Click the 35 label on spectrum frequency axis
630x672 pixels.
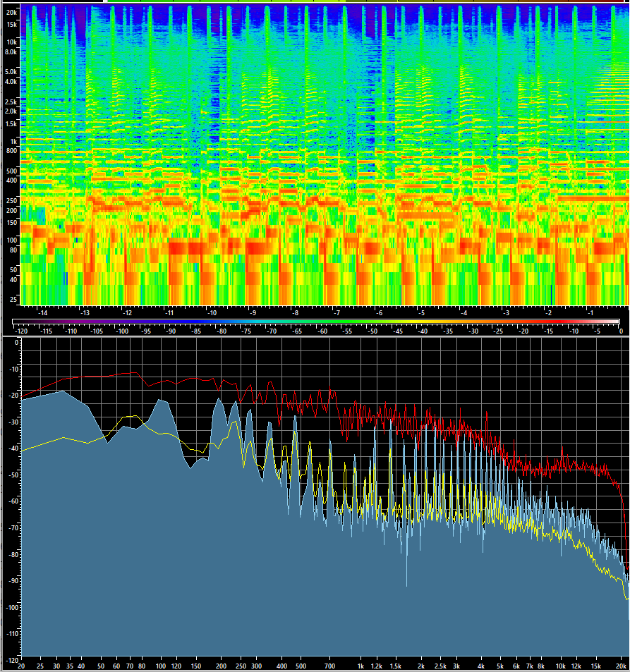coord(70,666)
